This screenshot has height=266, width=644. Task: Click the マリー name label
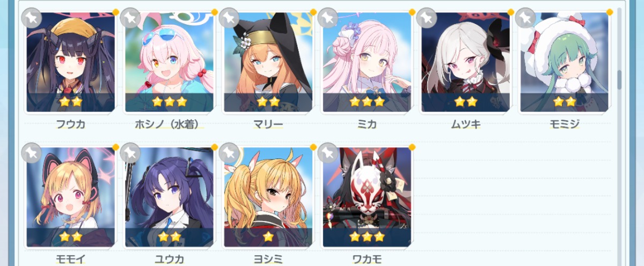(x=268, y=125)
